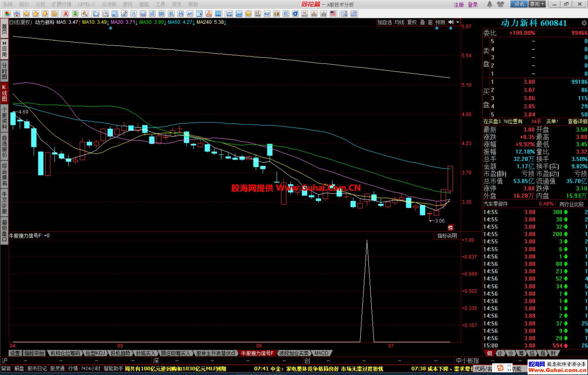Switch to 波段加仓买卖 indicator tab
The image size is (588, 375).
click(294, 353)
